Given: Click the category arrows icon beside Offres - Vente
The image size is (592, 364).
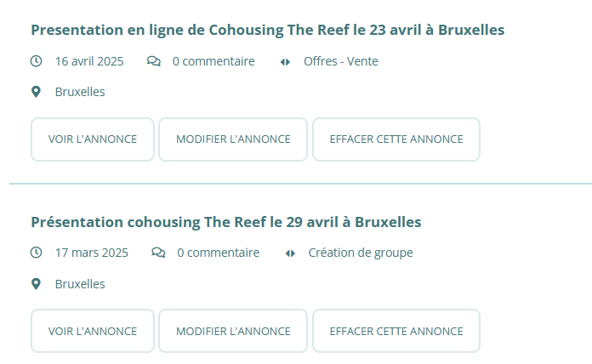Looking at the screenshot, I should point(285,62).
